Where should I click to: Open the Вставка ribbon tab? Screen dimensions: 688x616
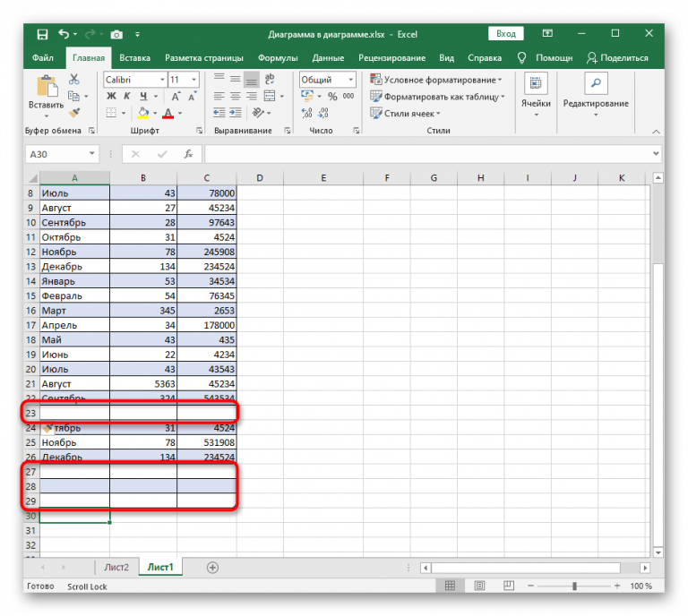[x=134, y=58]
